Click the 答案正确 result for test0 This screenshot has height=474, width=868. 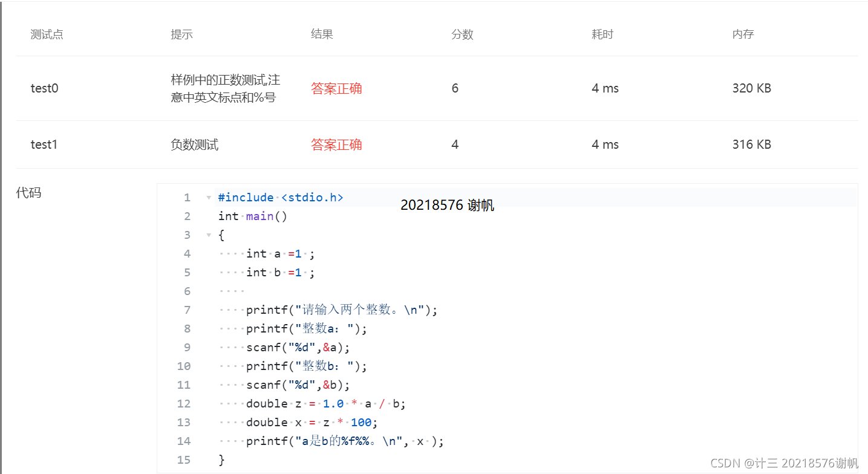(x=336, y=88)
